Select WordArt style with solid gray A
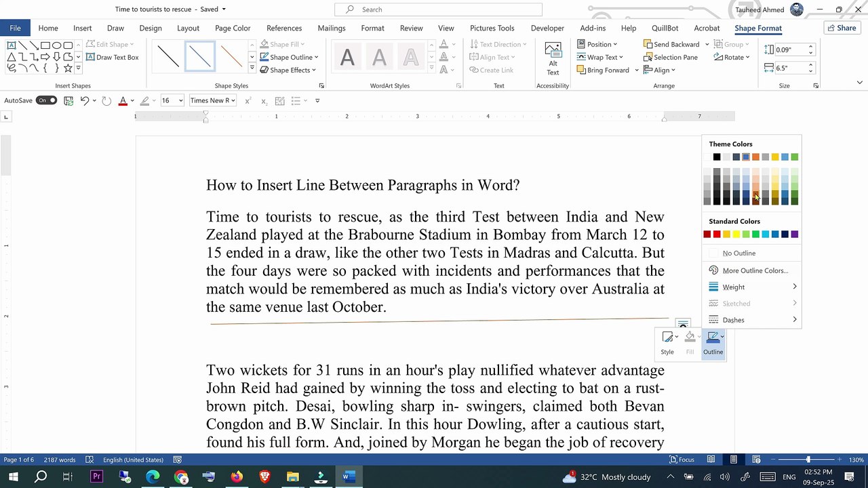Viewport: 868px width, 488px height. 347,57
